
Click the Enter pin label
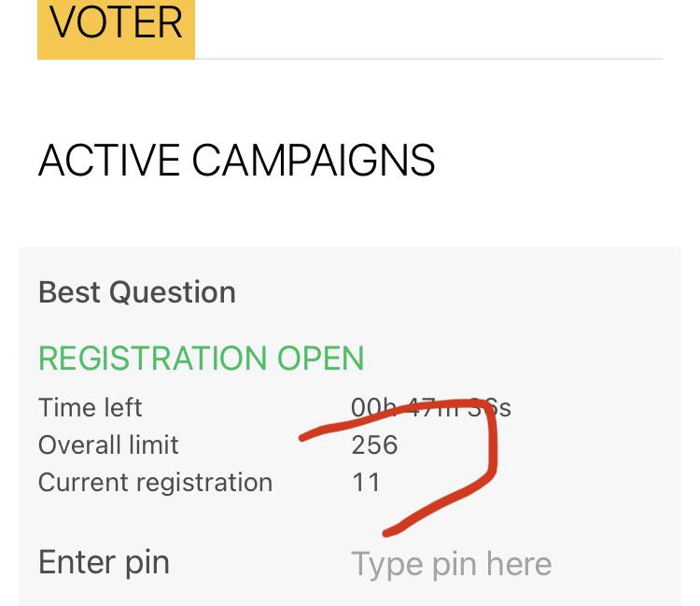(x=104, y=562)
